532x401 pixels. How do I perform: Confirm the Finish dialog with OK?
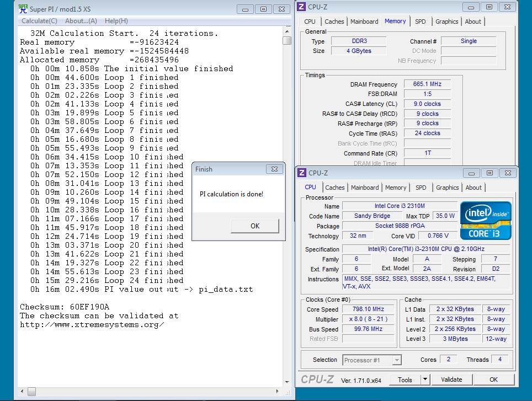(x=255, y=226)
